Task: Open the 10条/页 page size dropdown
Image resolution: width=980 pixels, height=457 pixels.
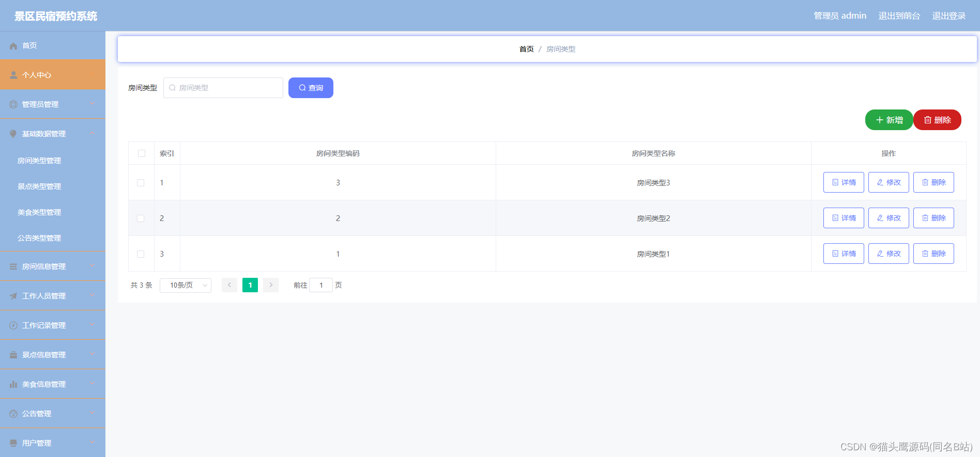Action: (x=186, y=285)
